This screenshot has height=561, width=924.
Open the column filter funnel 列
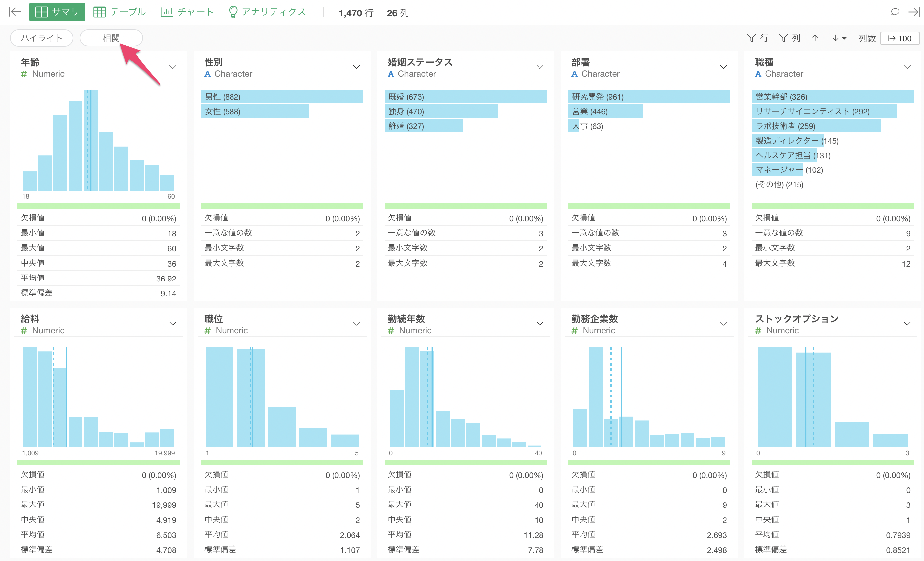click(789, 38)
